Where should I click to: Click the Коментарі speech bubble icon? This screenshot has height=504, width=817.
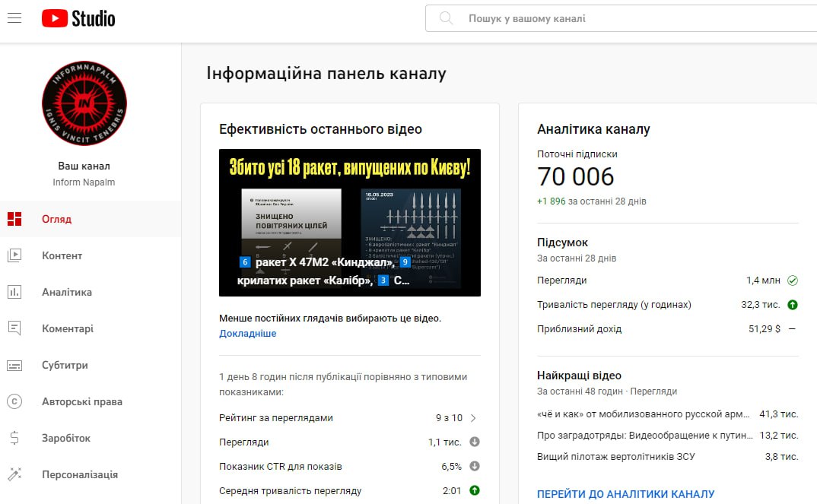click(14, 328)
